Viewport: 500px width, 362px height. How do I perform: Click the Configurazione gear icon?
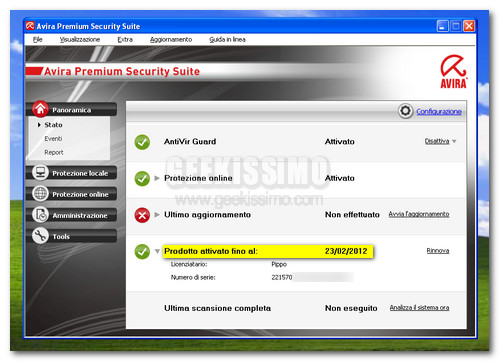405,111
